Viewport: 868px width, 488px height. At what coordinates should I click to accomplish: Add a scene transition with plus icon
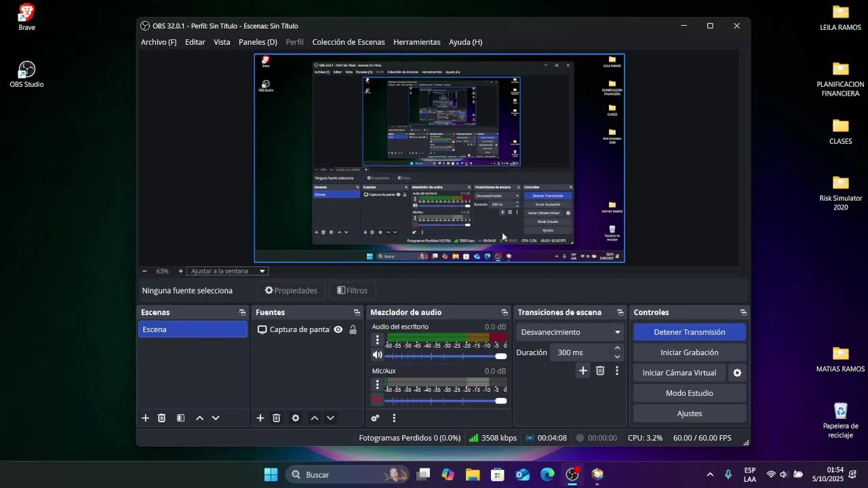coord(583,371)
